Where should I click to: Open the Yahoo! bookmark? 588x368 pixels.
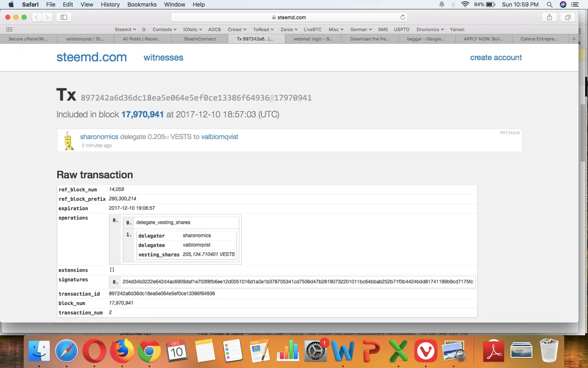click(x=457, y=29)
